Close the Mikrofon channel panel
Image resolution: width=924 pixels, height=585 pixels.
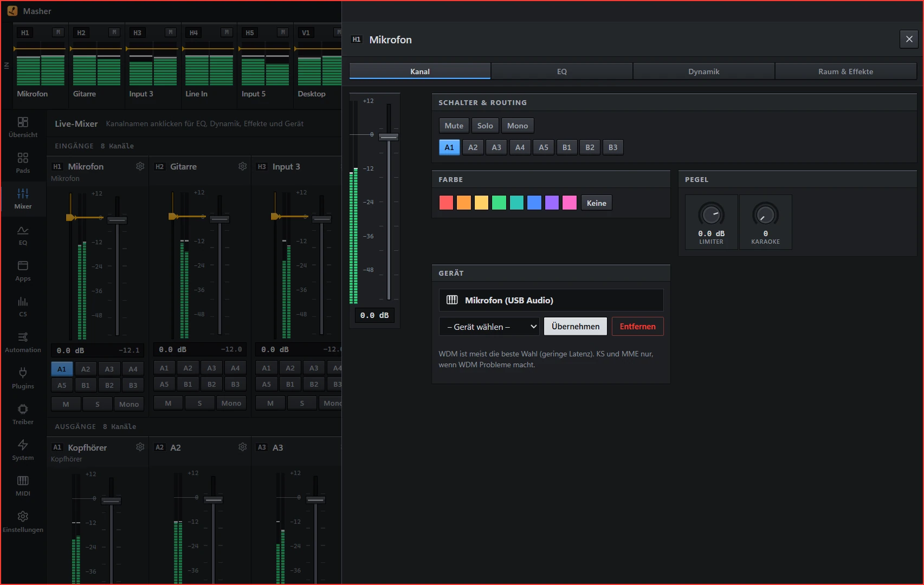[909, 39]
